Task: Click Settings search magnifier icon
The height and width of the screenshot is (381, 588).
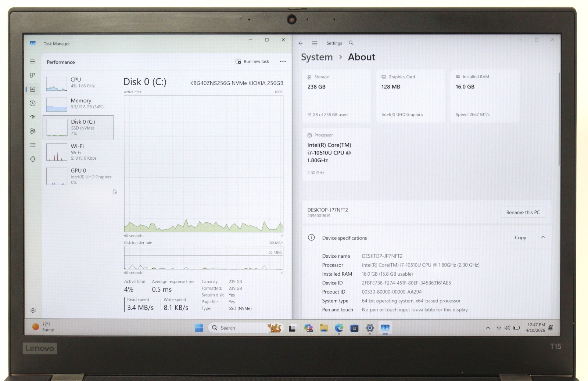Action: 351,43
